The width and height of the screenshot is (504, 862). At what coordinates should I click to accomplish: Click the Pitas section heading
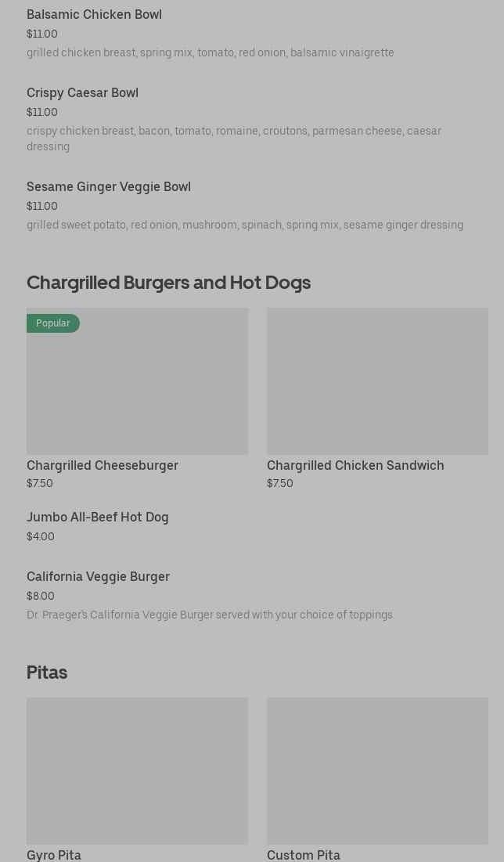[47, 673]
